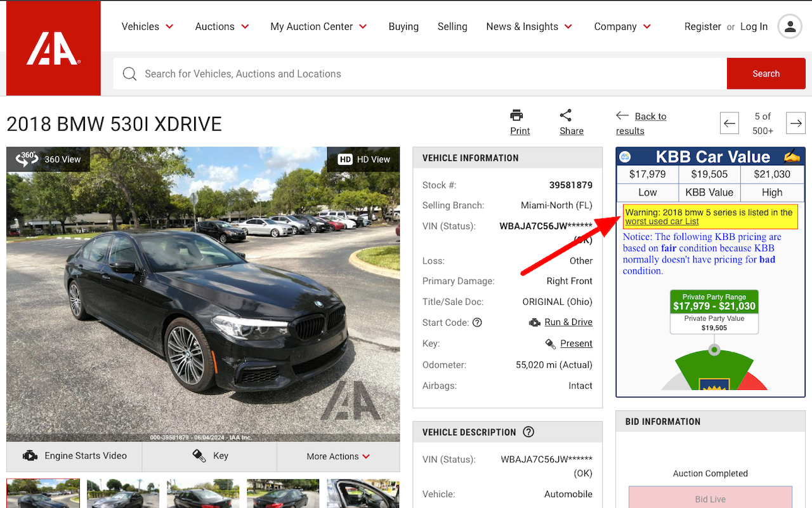Click the red Search button
812x508 pixels.
coord(766,74)
